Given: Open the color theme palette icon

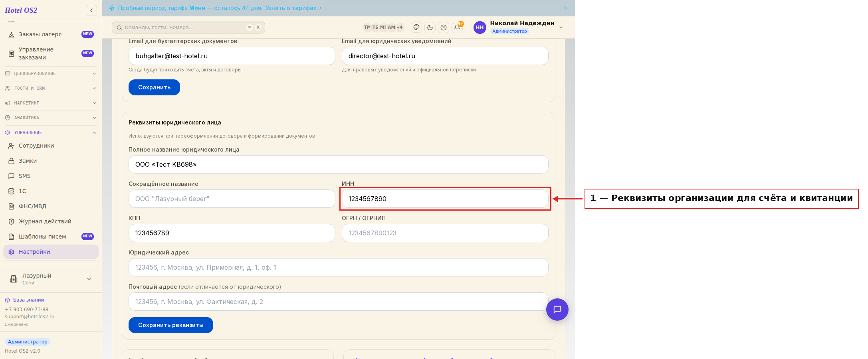Looking at the screenshot, I should pyautogui.click(x=416, y=28).
